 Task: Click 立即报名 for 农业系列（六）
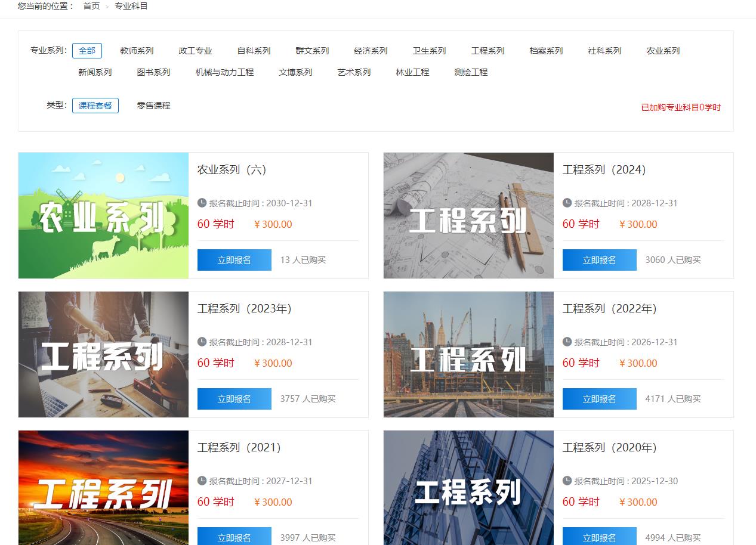[x=234, y=260]
